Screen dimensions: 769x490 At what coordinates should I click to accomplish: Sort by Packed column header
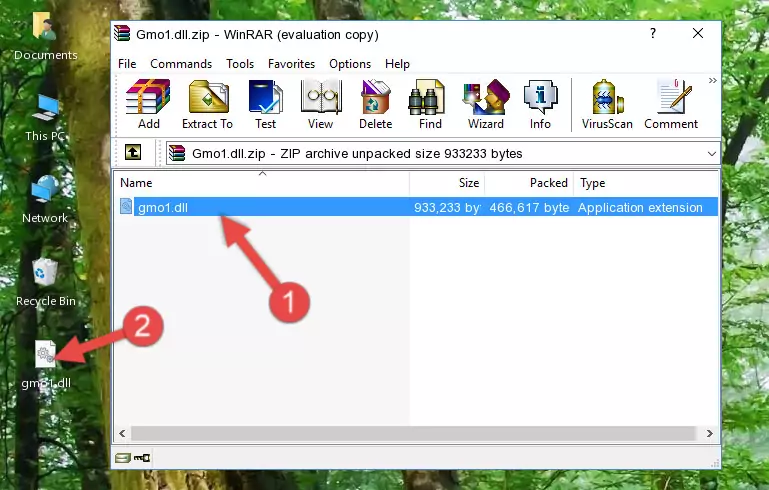529,183
